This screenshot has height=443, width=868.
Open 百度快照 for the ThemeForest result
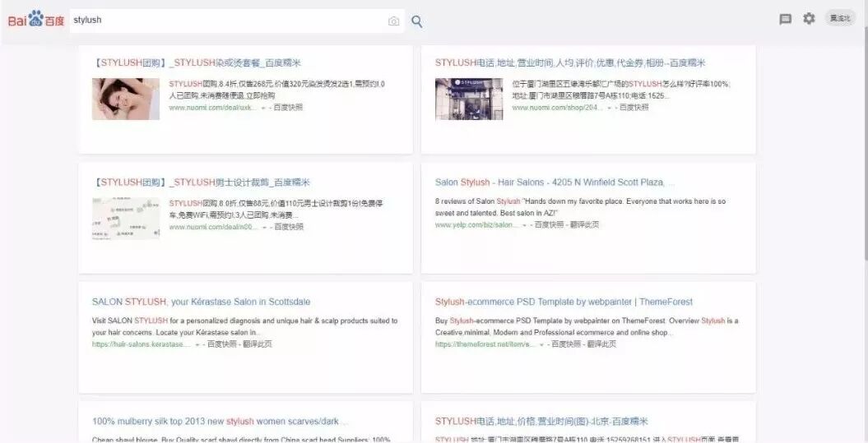pyautogui.click(x=566, y=344)
